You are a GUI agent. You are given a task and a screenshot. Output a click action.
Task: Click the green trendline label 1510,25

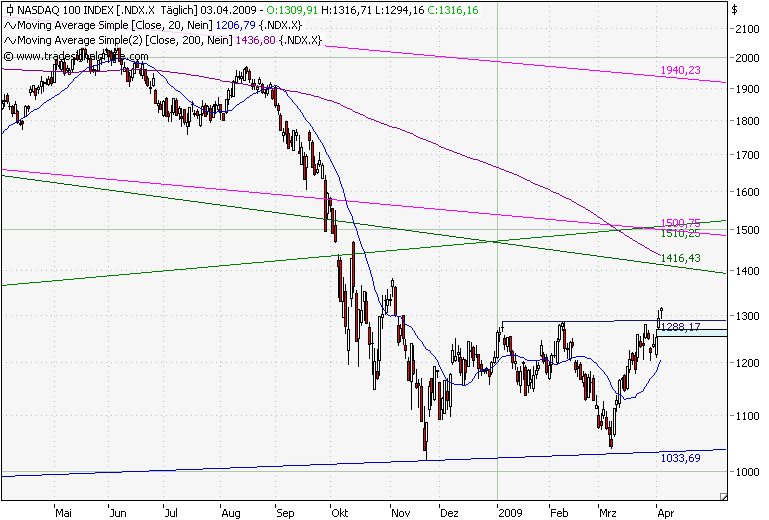tap(681, 234)
